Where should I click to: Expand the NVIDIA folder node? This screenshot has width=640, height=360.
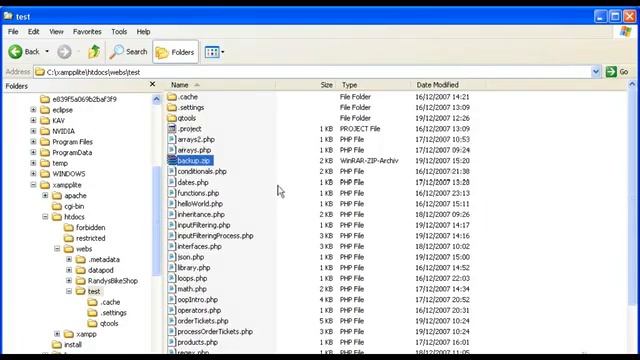click(x=33, y=131)
